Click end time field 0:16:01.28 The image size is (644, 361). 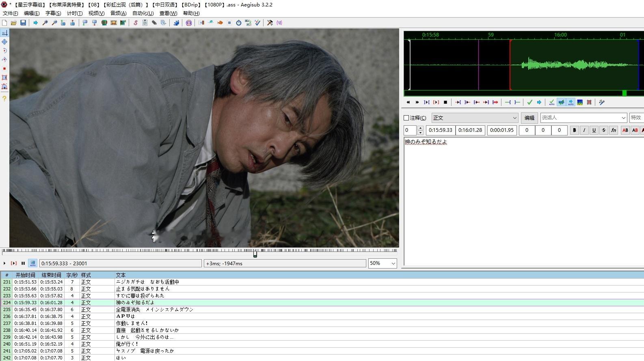[470, 130]
